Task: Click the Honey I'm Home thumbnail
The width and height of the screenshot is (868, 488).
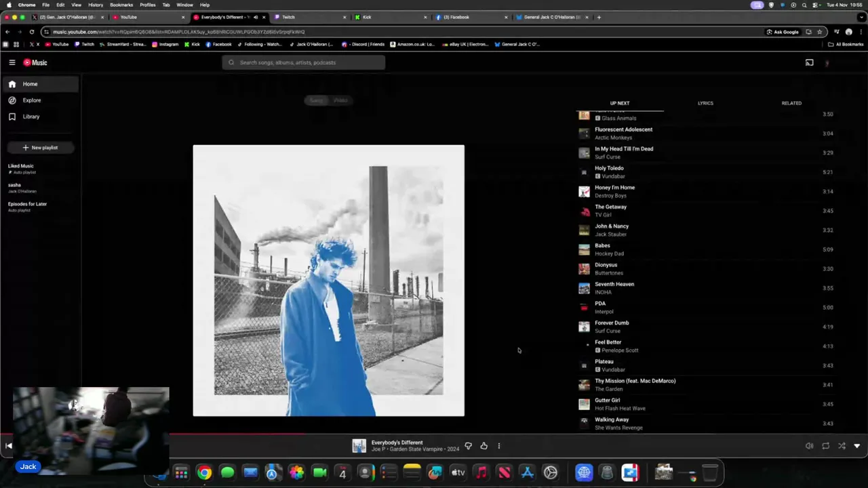Action: click(584, 192)
